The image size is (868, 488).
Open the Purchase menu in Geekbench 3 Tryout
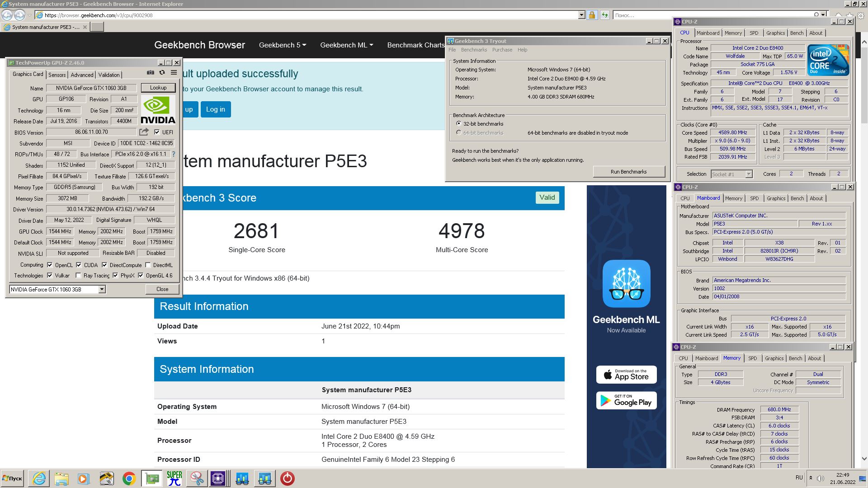pos(502,50)
